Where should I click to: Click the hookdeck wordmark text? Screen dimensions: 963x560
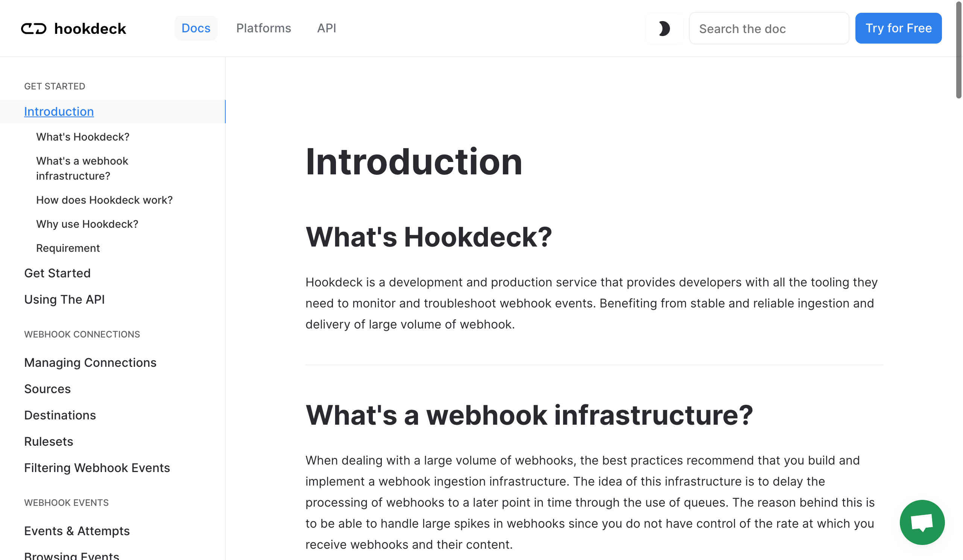[90, 29]
